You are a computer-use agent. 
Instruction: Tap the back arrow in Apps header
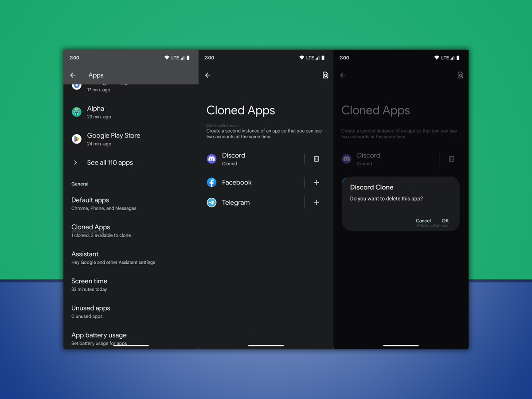coord(73,75)
